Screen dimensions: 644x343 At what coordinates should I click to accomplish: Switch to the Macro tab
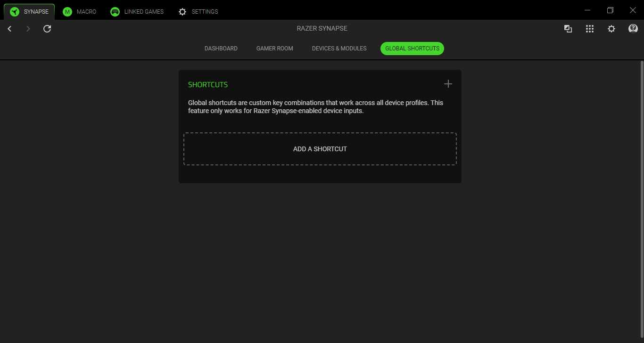coord(79,11)
